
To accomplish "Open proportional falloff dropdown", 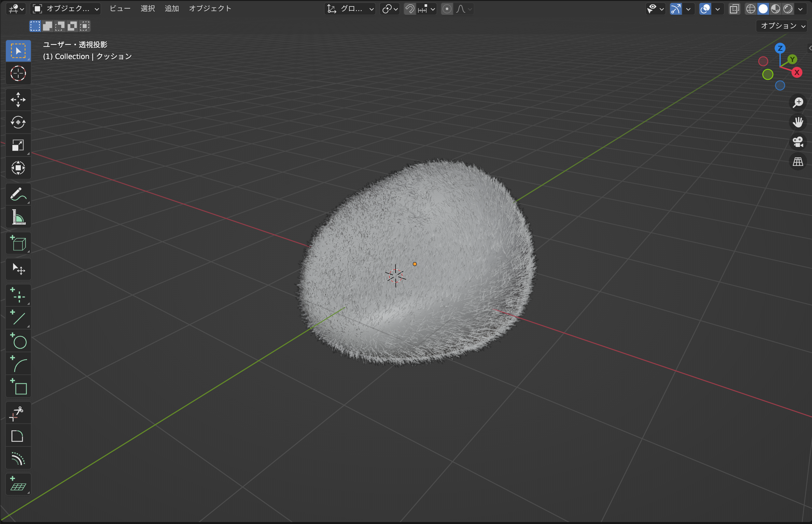I will 464,9.
